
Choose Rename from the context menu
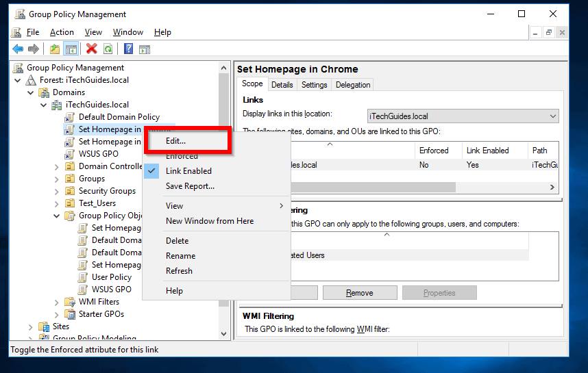pos(217,256)
